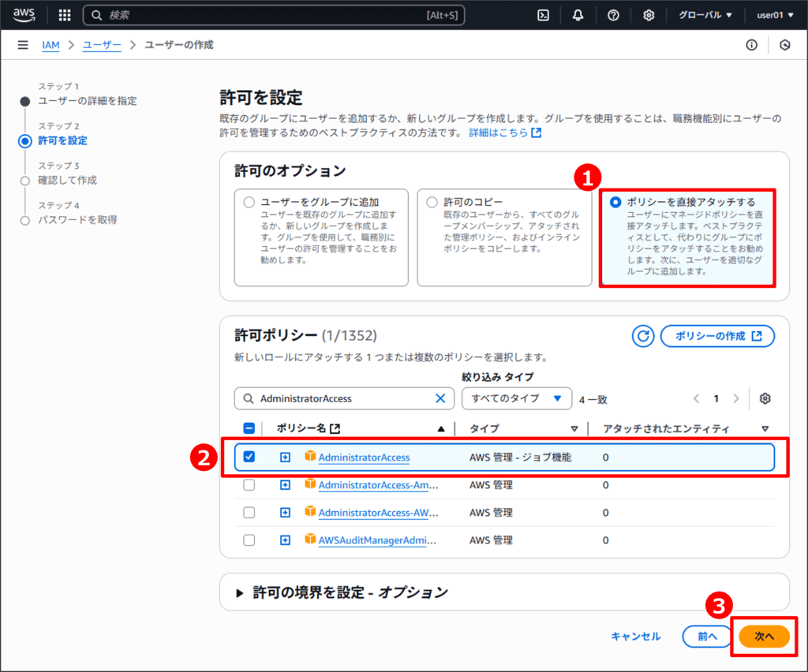808x672 pixels.
Task: Open AdministratorAccess policy link
Action: pos(364,457)
